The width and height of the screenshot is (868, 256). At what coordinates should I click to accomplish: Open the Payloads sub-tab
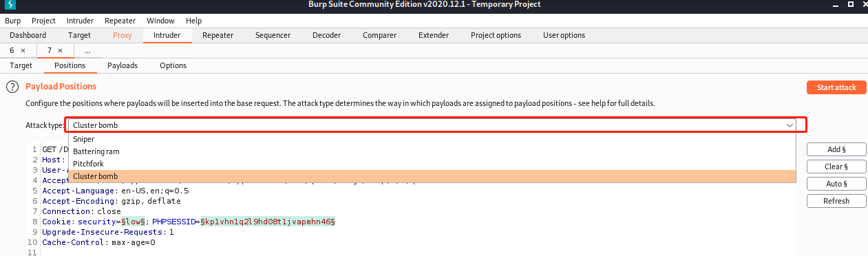[123, 65]
